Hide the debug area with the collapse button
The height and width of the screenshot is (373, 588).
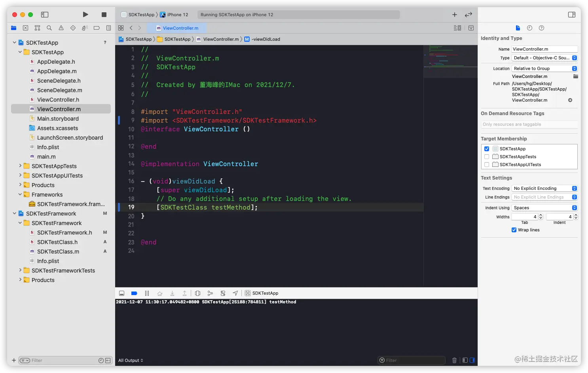tap(122, 293)
